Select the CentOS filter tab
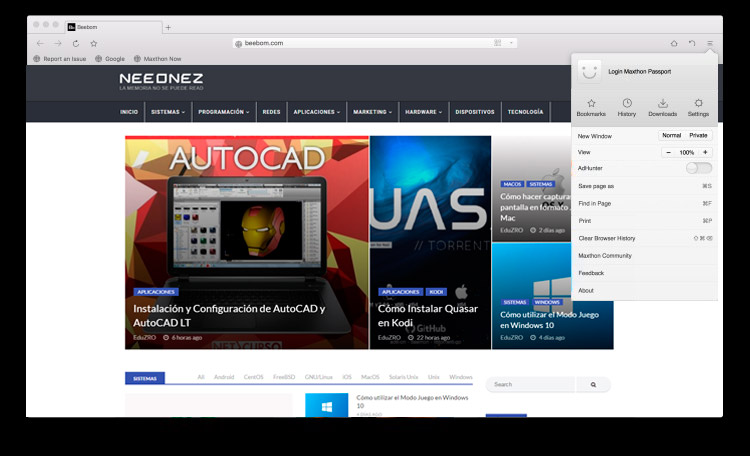Viewport: 750px width, 456px height. click(254, 377)
